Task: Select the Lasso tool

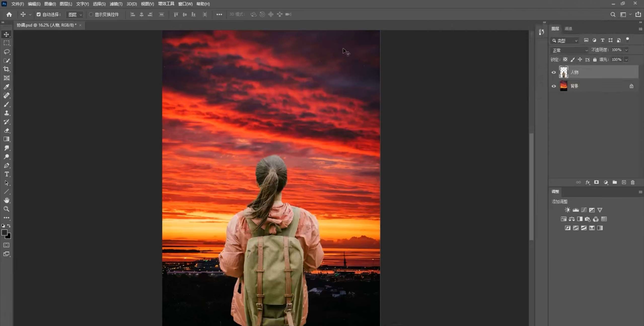Action: 7,52
